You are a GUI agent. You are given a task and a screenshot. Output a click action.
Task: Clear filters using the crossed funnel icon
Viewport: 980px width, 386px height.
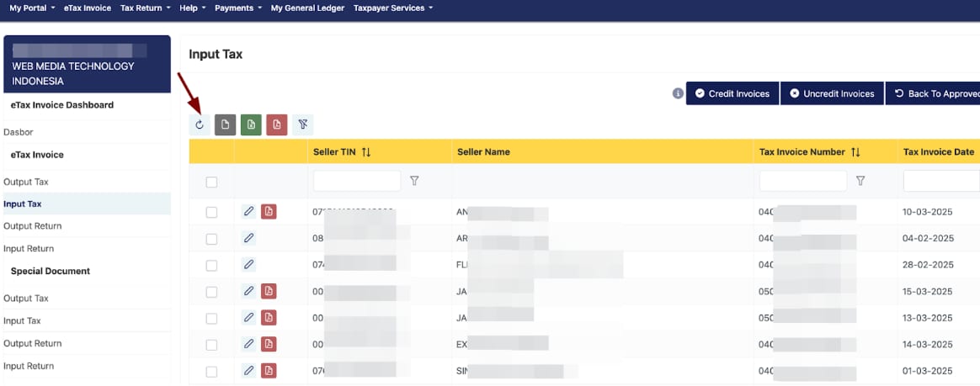point(303,125)
